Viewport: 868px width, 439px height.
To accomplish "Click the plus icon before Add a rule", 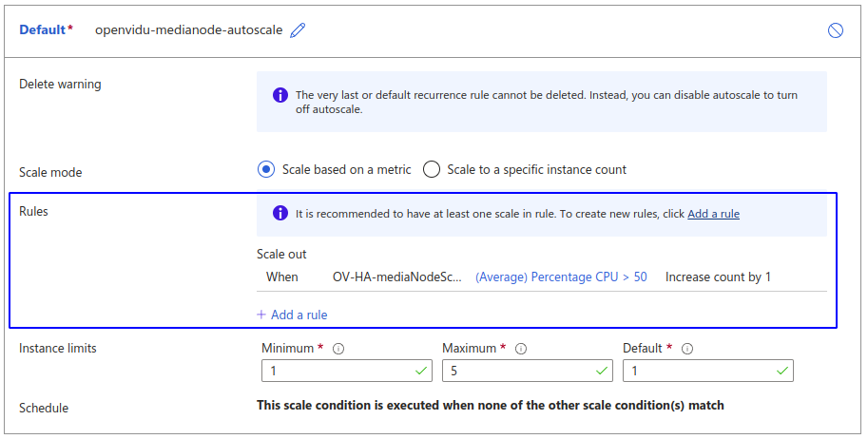I will click(261, 315).
